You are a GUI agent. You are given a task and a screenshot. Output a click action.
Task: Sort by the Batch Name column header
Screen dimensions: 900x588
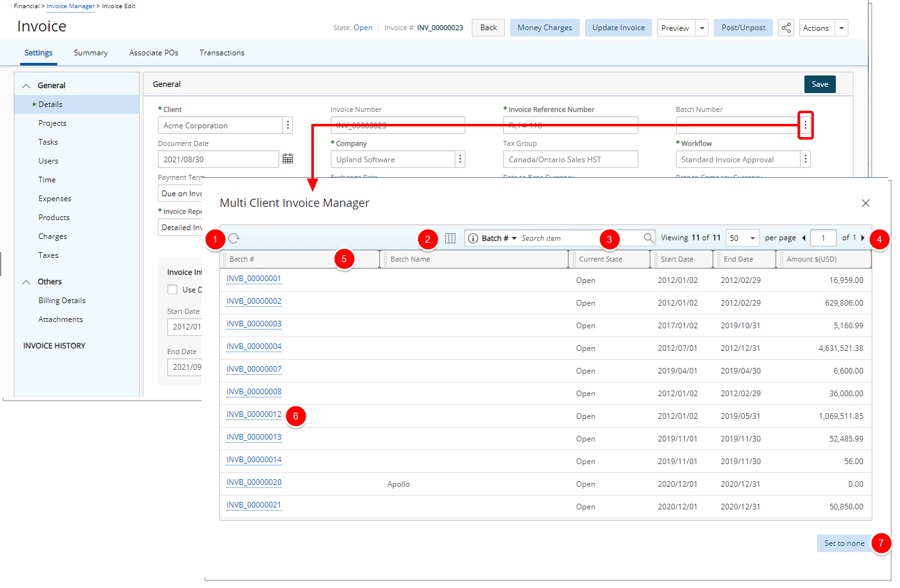tap(475, 259)
